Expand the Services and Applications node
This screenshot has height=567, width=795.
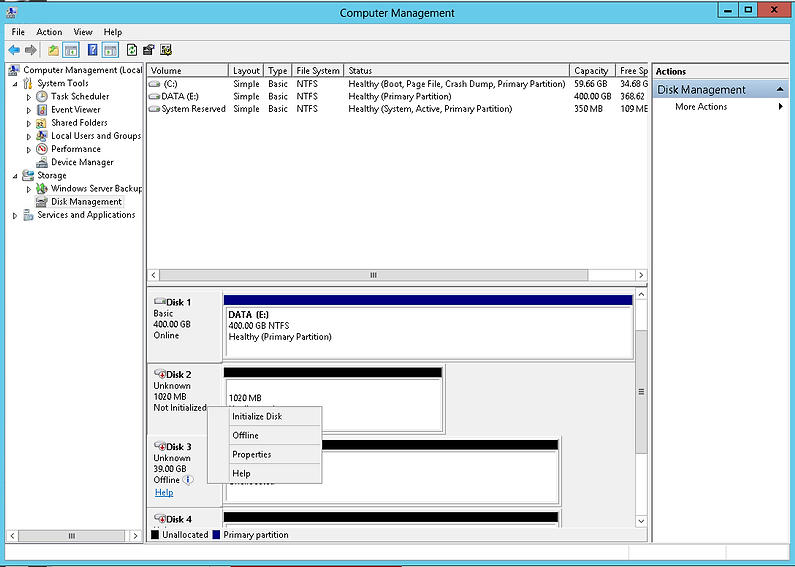tap(15, 216)
